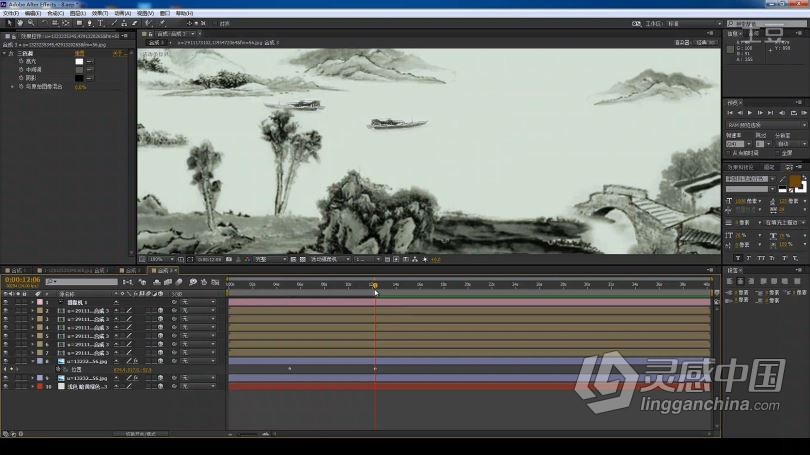Click the comp mini-flowchart icon in timeline
The width and height of the screenshot is (810, 455).
pyautogui.click(x=128, y=282)
